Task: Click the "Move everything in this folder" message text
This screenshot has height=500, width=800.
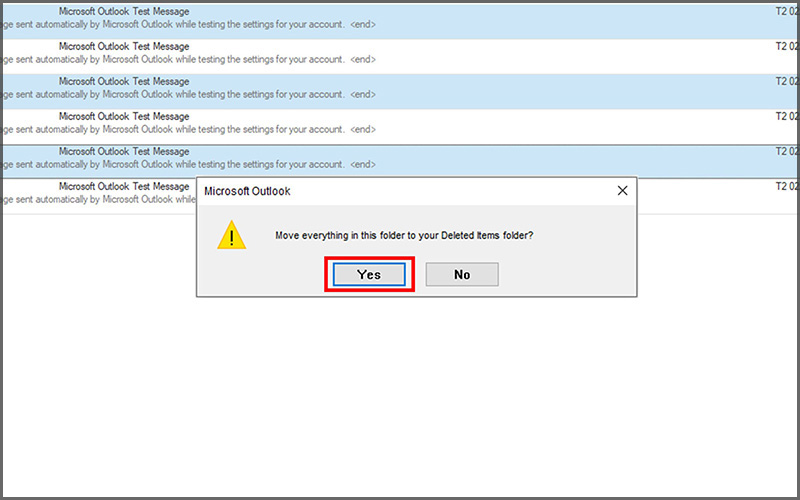Action: click(x=404, y=235)
